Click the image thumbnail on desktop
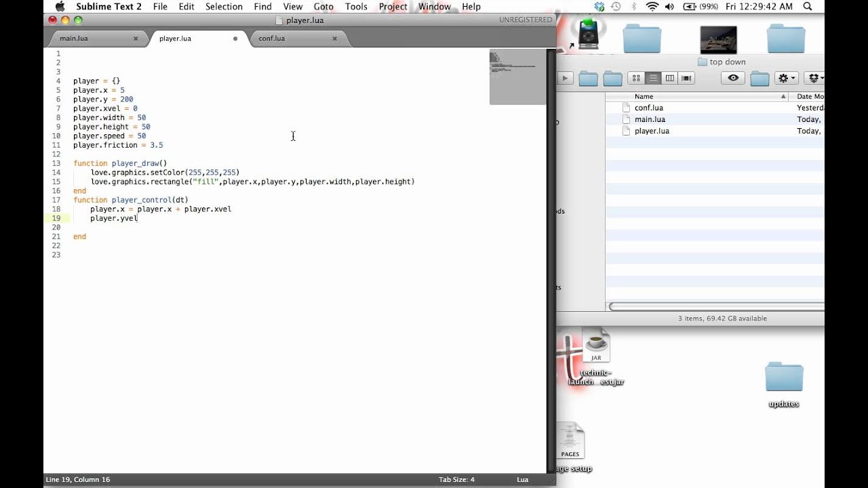 [718, 40]
